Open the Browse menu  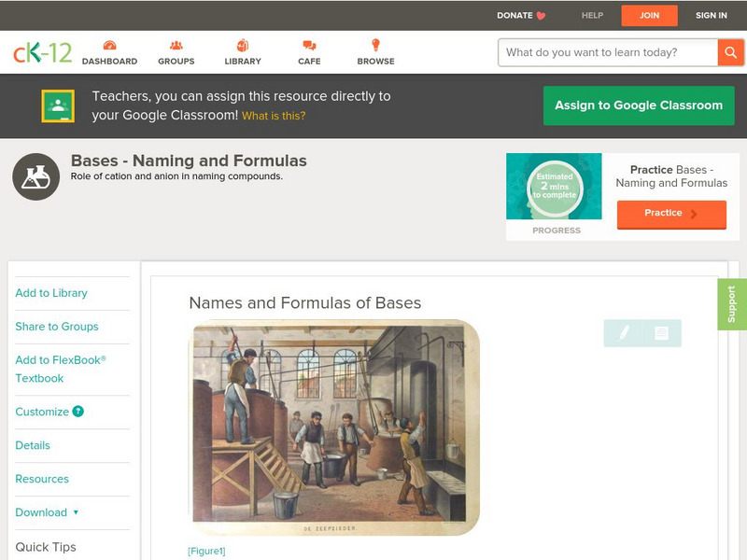click(x=375, y=52)
